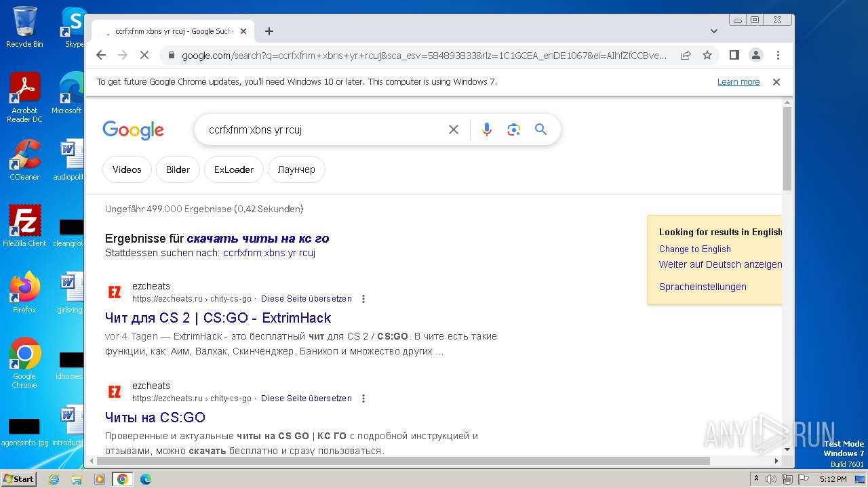Open the volume control in the tray
Image resolution: width=868 pixels, height=488 pixels.
772,479
